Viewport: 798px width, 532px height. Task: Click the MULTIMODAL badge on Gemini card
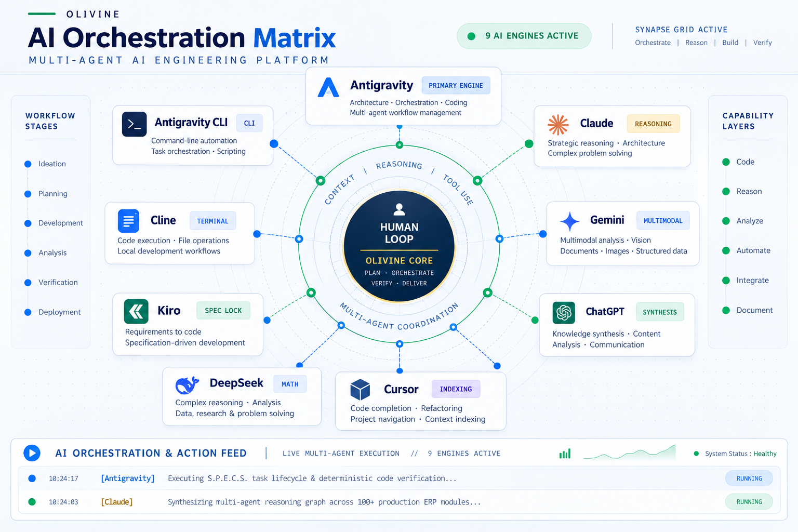click(x=663, y=220)
